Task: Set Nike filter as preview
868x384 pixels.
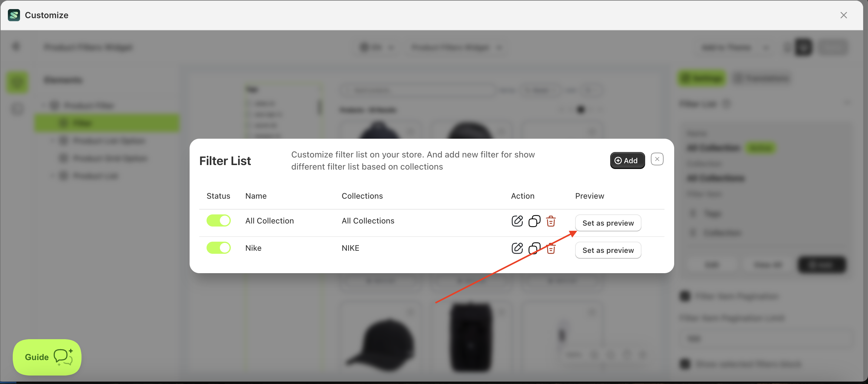Action: click(608, 250)
